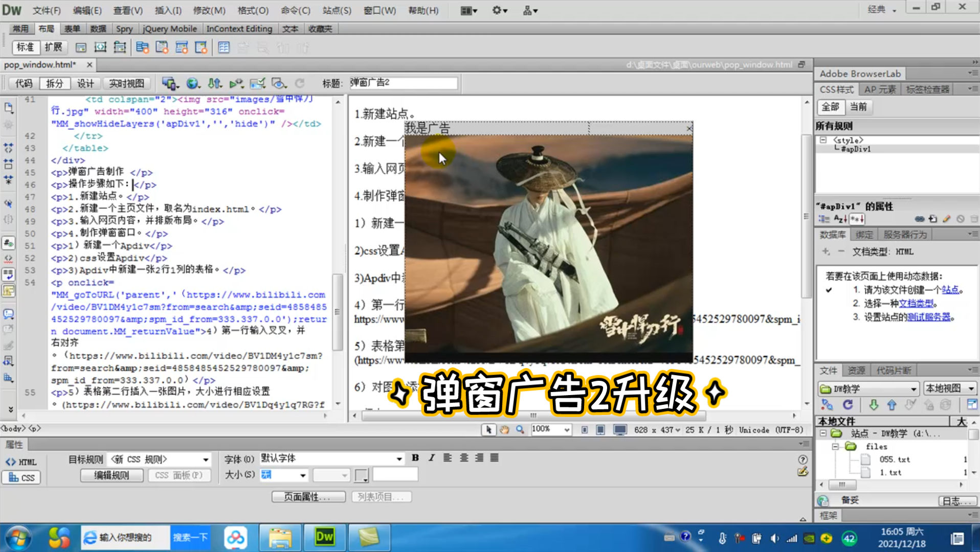Click the Put Files blue up arrow
The height and width of the screenshot is (552, 980).
tap(892, 405)
